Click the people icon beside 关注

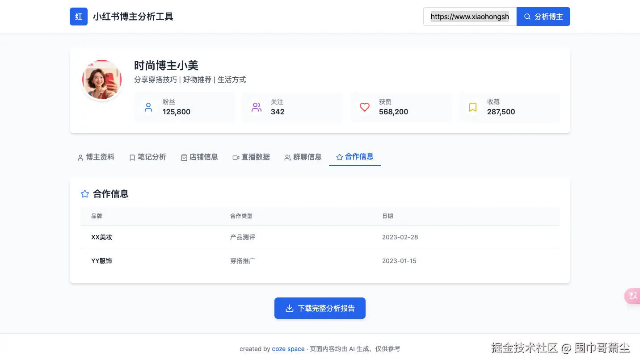click(256, 107)
